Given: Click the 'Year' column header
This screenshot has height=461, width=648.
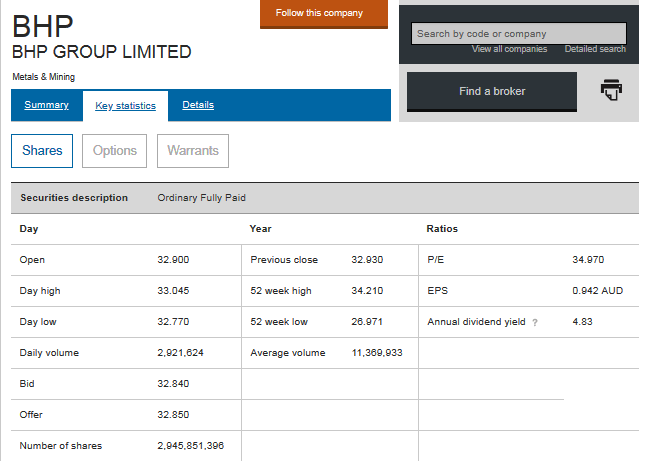Looking at the screenshot, I should point(260,229).
